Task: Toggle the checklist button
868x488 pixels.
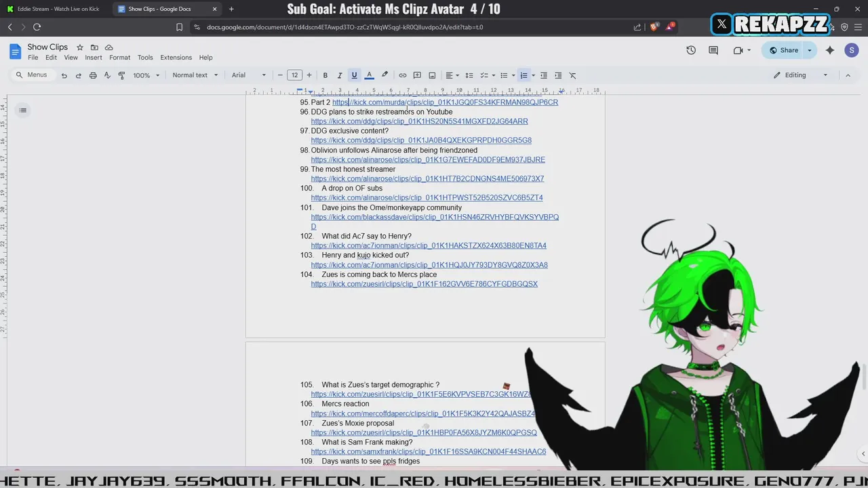Action: (484, 75)
